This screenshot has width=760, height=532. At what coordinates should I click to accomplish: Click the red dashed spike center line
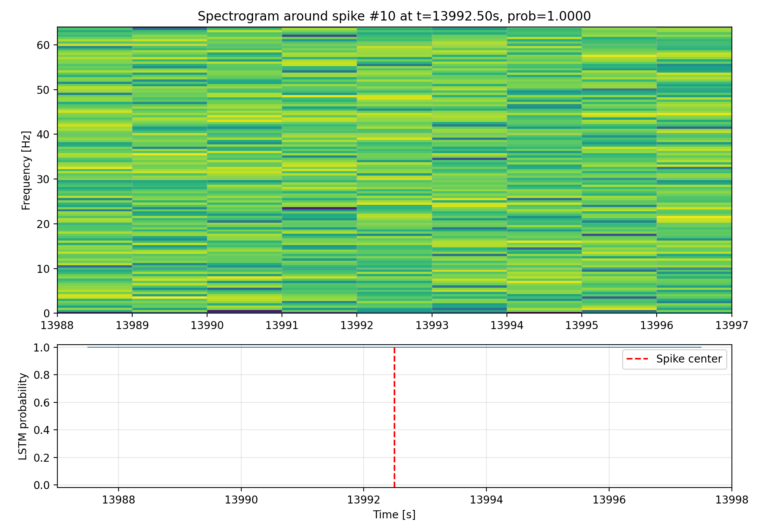[394, 418]
